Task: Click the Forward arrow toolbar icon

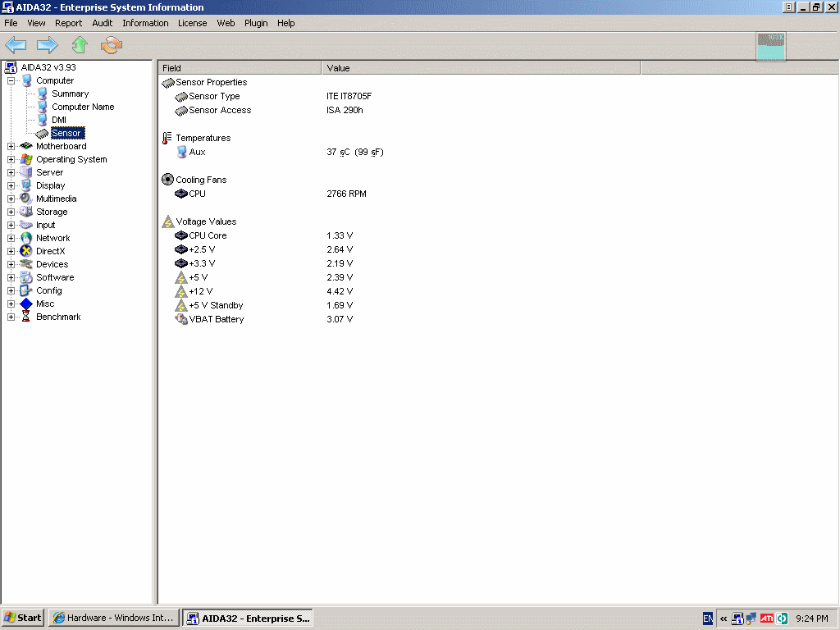Action: (x=47, y=45)
